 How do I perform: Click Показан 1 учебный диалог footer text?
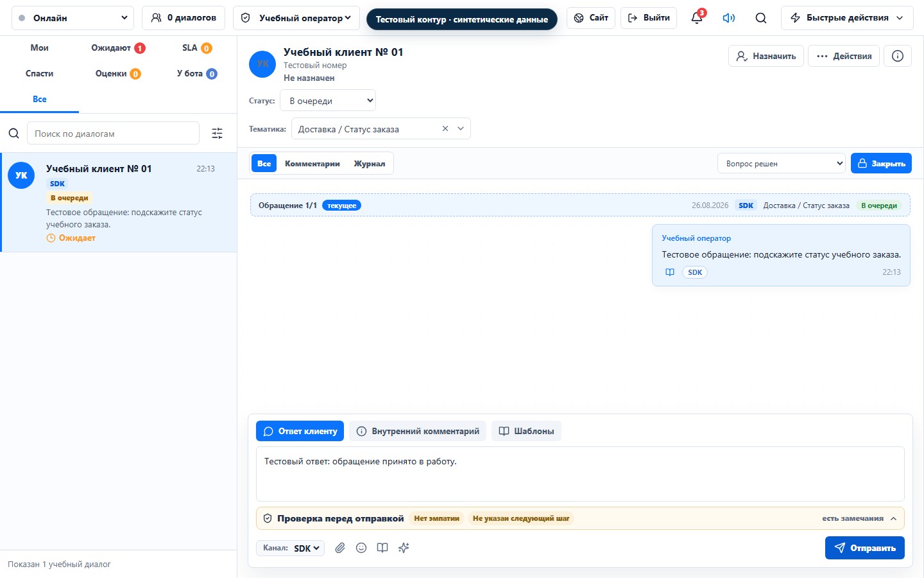point(59,564)
